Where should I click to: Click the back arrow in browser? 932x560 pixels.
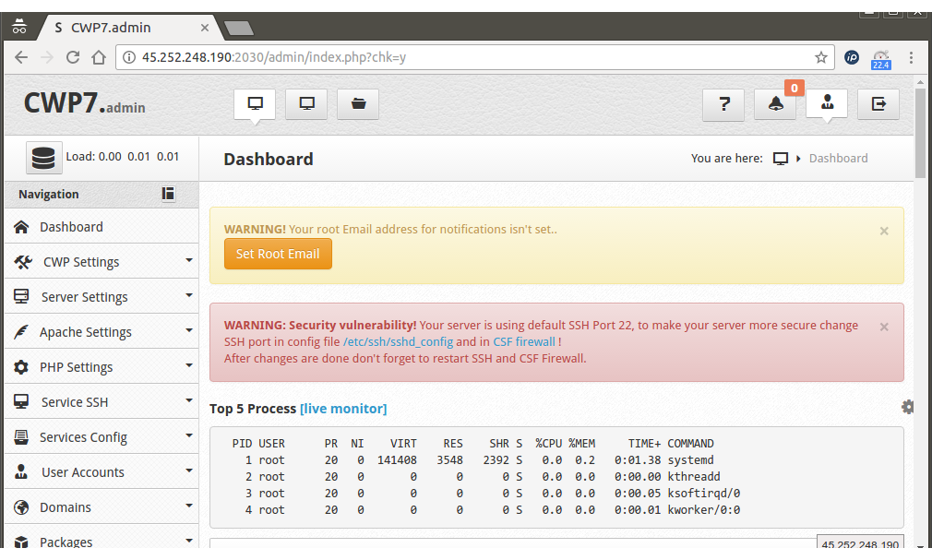click(21, 58)
